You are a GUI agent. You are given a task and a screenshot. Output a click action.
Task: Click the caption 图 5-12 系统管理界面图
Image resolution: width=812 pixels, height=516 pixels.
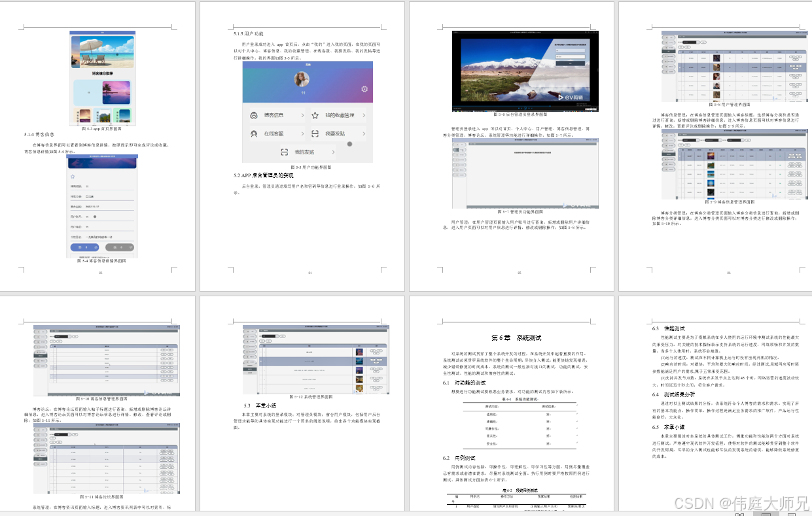coord(311,396)
